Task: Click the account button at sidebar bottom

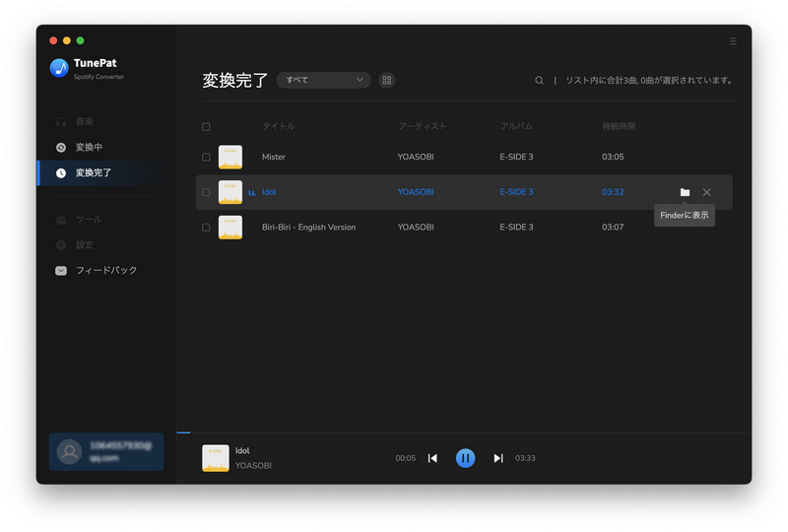Action: [106, 451]
